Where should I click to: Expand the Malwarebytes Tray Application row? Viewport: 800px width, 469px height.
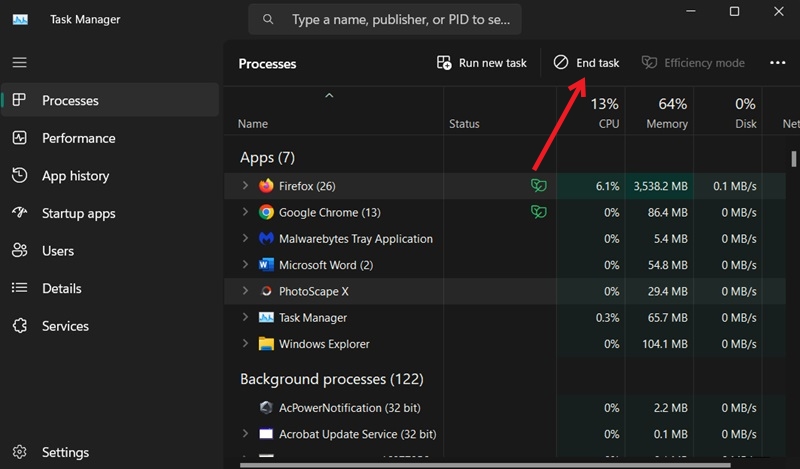[245, 238]
